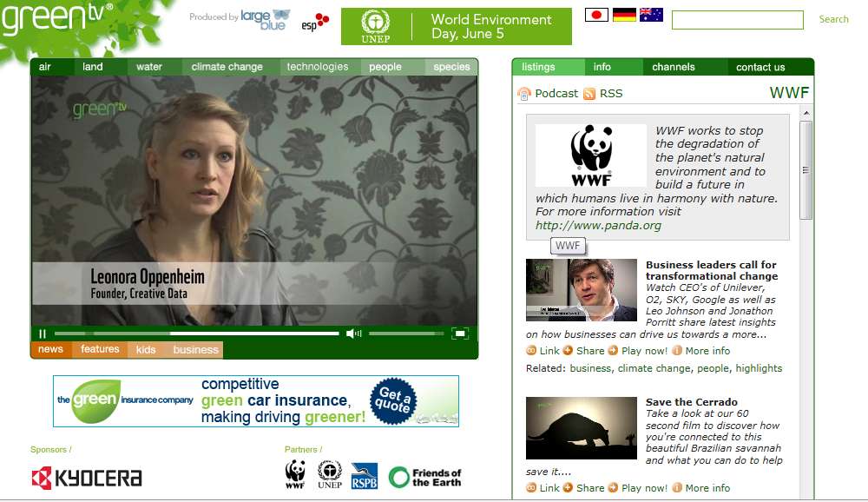The image size is (868, 502).
Task: Click Play now icon under Save the Cerrado
Action: 613,488
